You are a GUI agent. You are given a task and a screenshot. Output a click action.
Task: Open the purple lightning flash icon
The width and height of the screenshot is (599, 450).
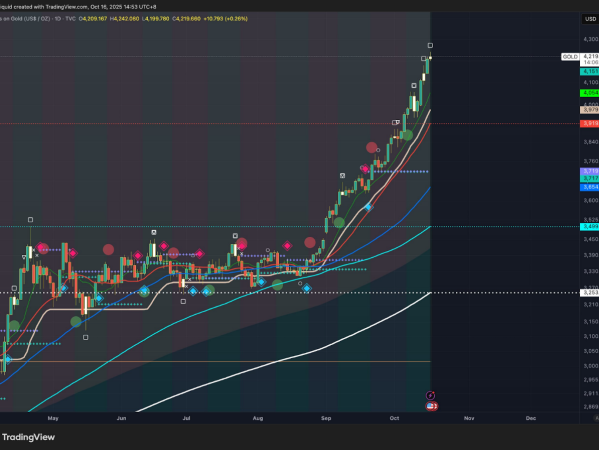[x=431, y=395]
